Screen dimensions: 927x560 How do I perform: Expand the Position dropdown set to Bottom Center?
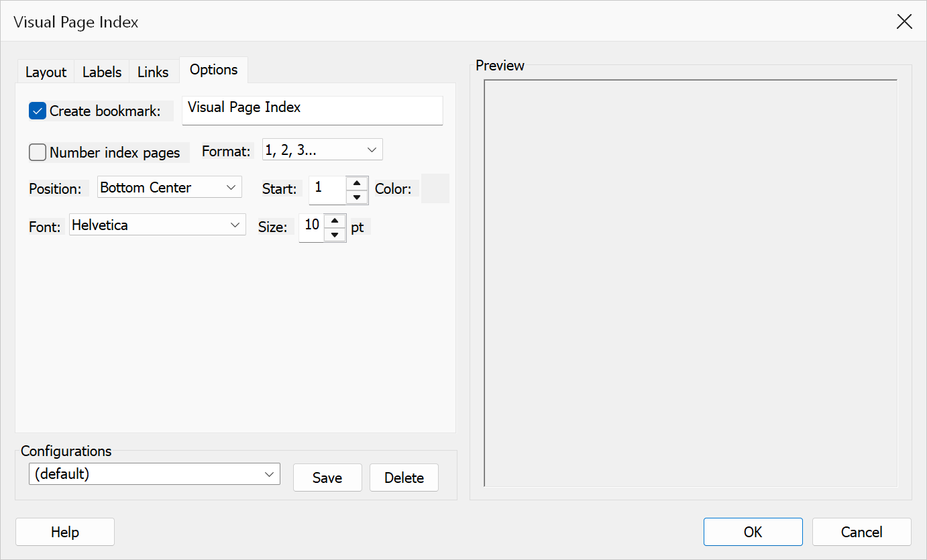tap(169, 187)
